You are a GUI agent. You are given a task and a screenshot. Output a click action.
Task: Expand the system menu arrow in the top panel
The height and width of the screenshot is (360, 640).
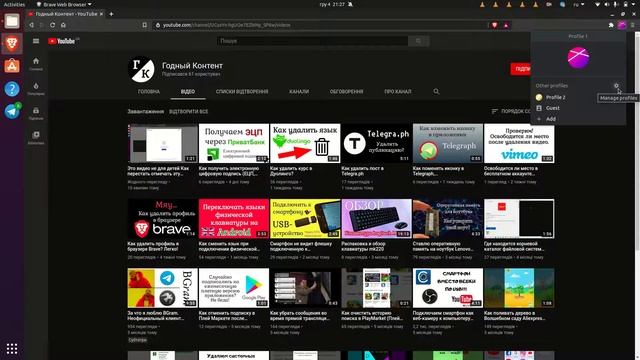tap(633, 4)
